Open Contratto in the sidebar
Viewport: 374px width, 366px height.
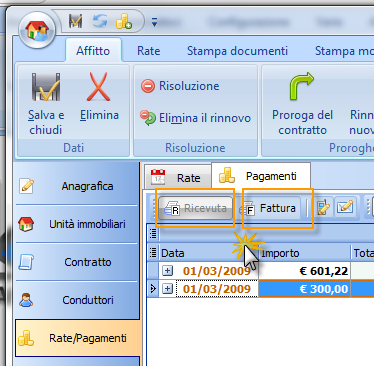point(77,262)
